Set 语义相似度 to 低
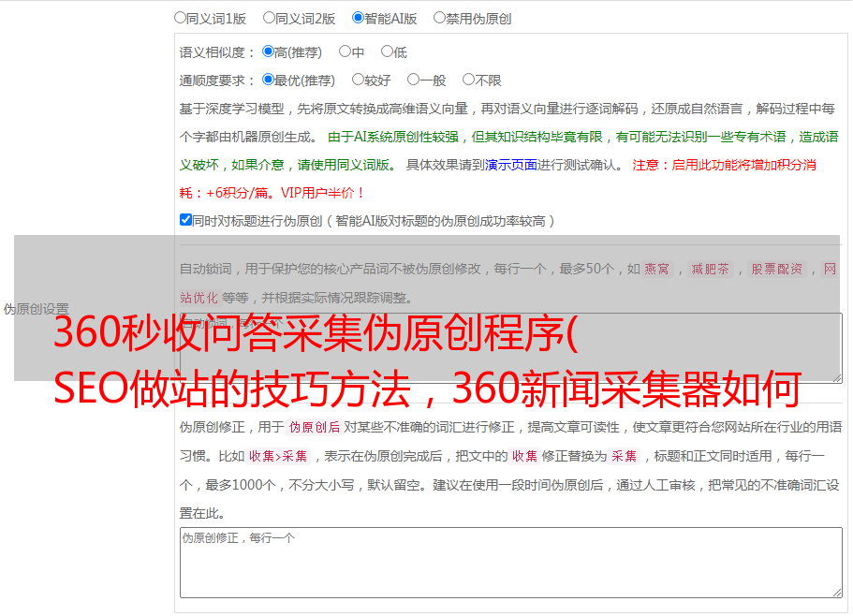853x616 pixels. point(387,51)
